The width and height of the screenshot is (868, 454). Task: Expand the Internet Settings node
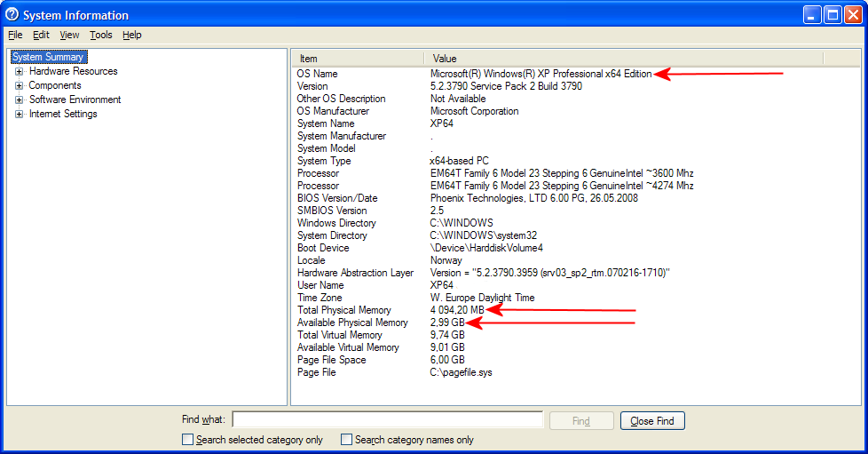coord(19,115)
